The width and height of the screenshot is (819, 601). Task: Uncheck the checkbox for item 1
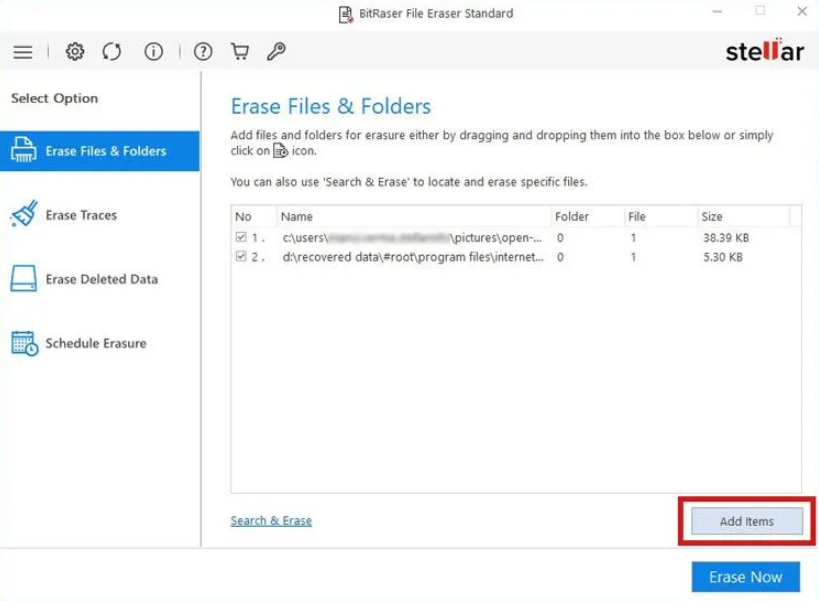coord(241,237)
